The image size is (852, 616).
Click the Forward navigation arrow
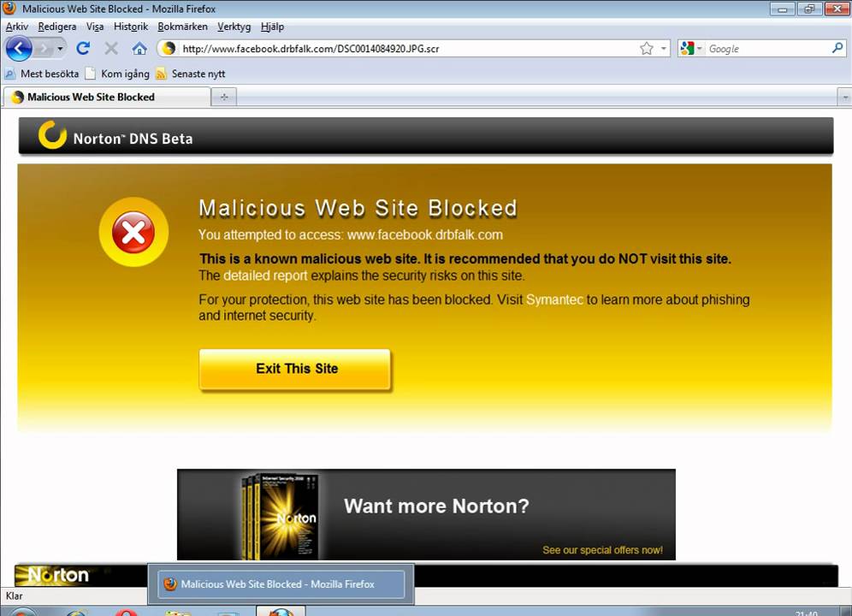[x=44, y=49]
